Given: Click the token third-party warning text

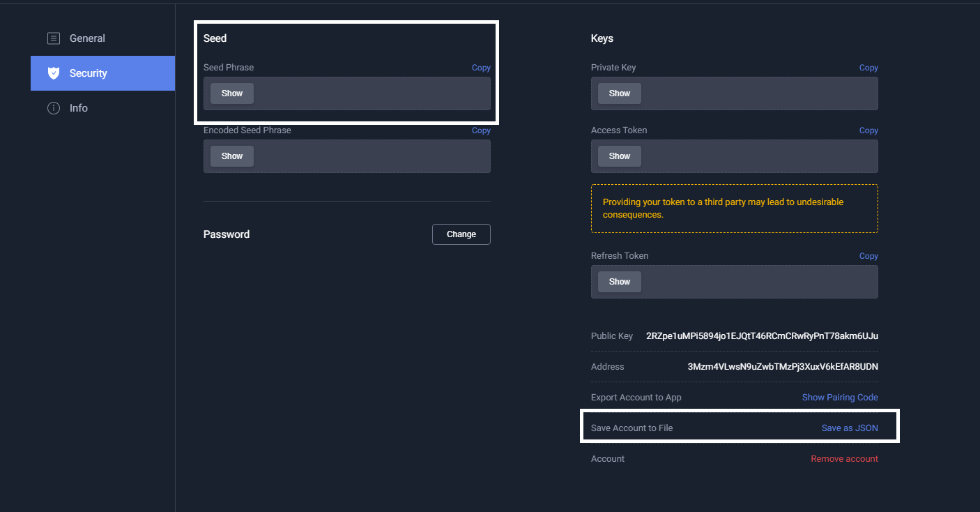Looking at the screenshot, I should click(x=723, y=209).
